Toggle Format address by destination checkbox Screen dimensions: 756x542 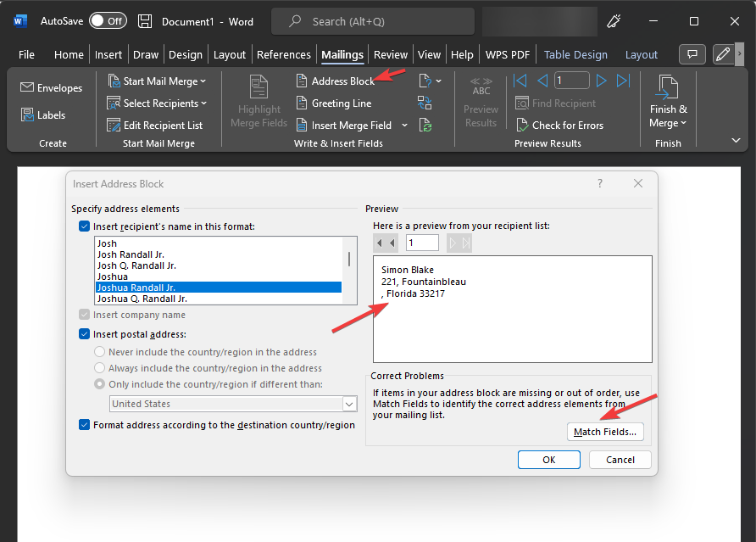(x=85, y=425)
